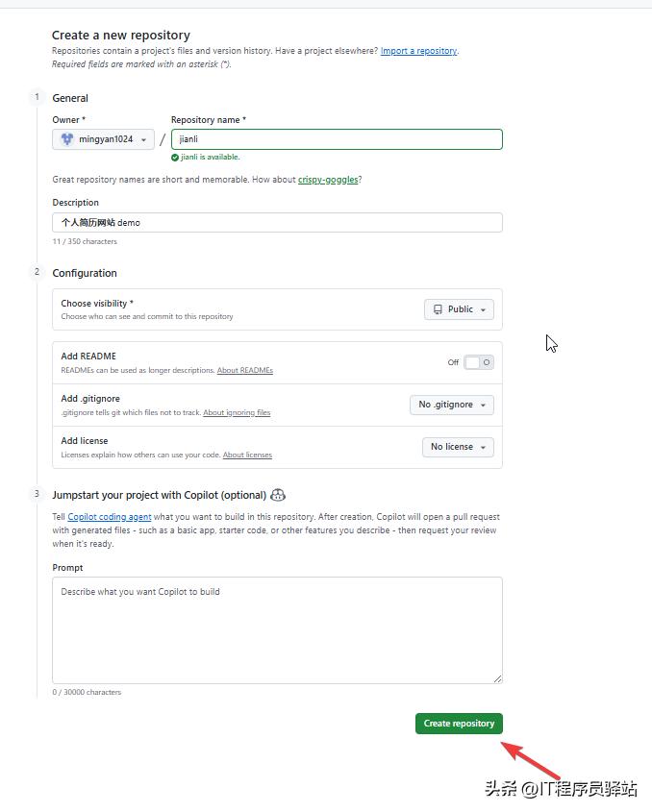The width and height of the screenshot is (652, 812).
Task: Click into the Copilot Prompt text area
Action: pyautogui.click(x=277, y=629)
